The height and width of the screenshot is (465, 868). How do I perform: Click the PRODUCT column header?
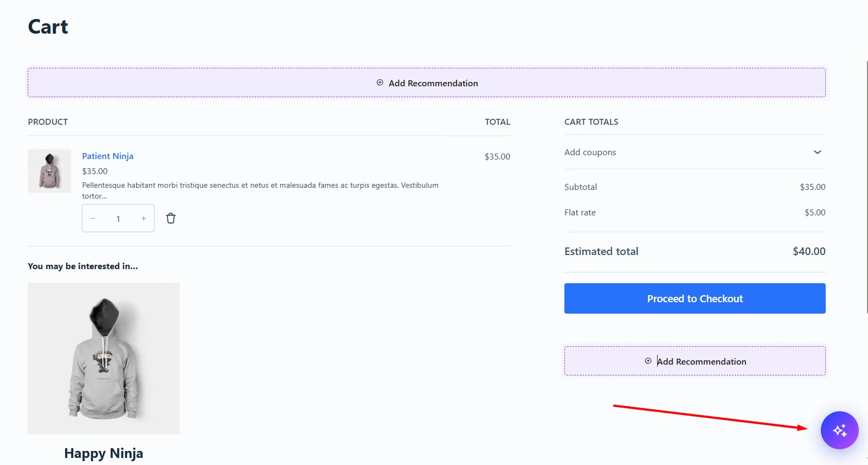click(48, 122)
